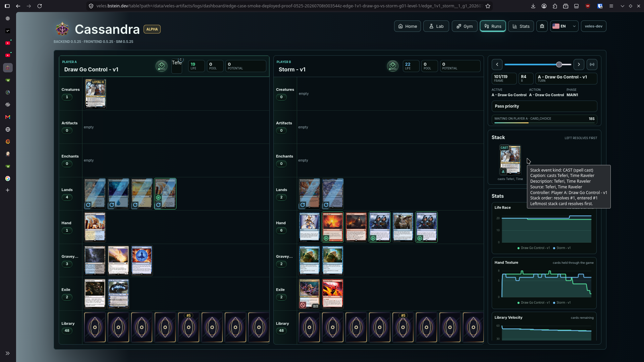The width and height of the screenshot is (644, 362).
Task: Click the MAIN1 phase value
Action: (572, 95)
